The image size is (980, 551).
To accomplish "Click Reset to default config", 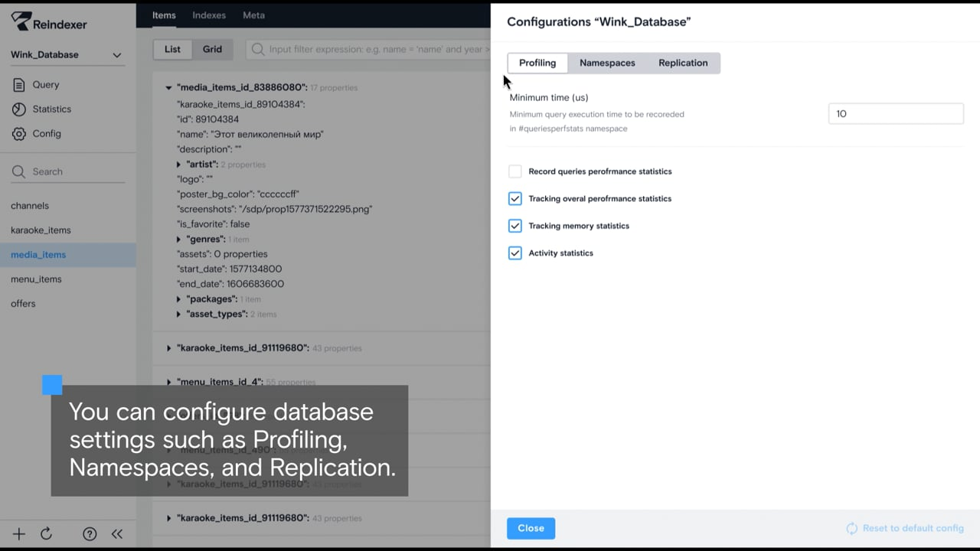I will coord(905,528).
